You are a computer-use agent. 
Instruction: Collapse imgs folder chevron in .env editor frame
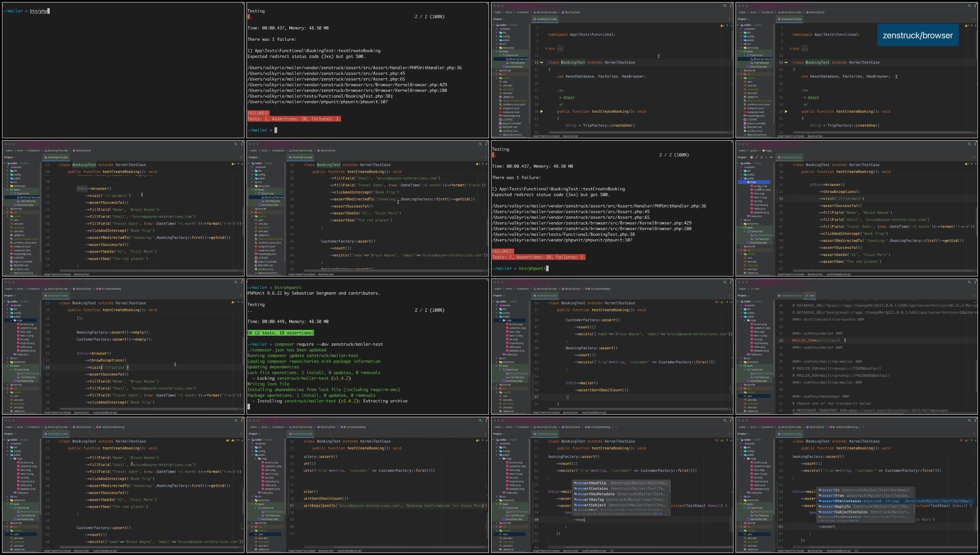744,321
